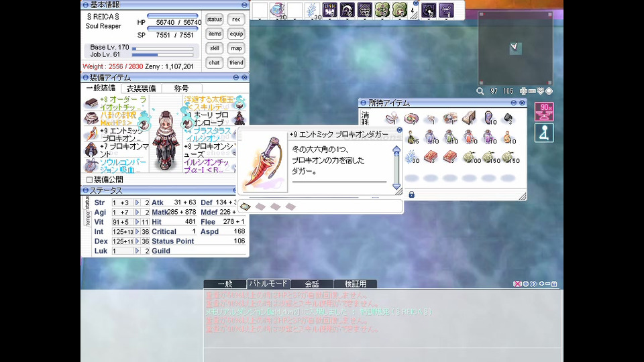The image size is (644, 362).
Task: Minimize the 所持アイテム window with minus button
Action: tap(513, 103)
